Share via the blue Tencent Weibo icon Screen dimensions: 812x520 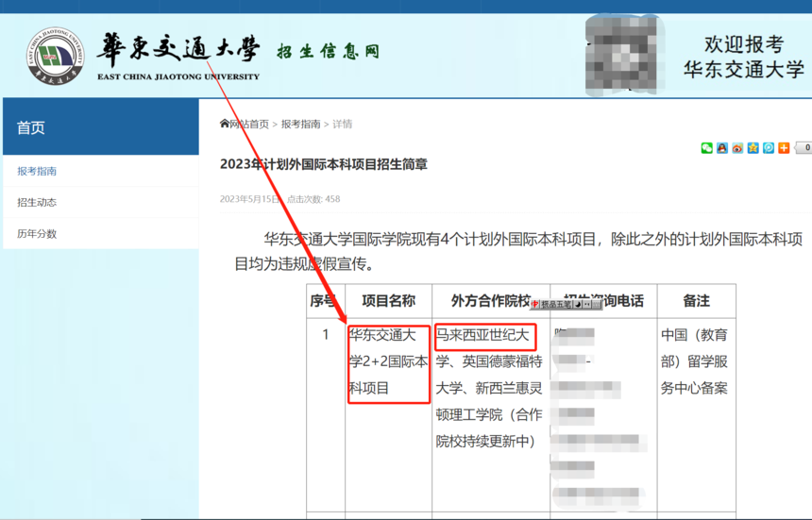769,148
